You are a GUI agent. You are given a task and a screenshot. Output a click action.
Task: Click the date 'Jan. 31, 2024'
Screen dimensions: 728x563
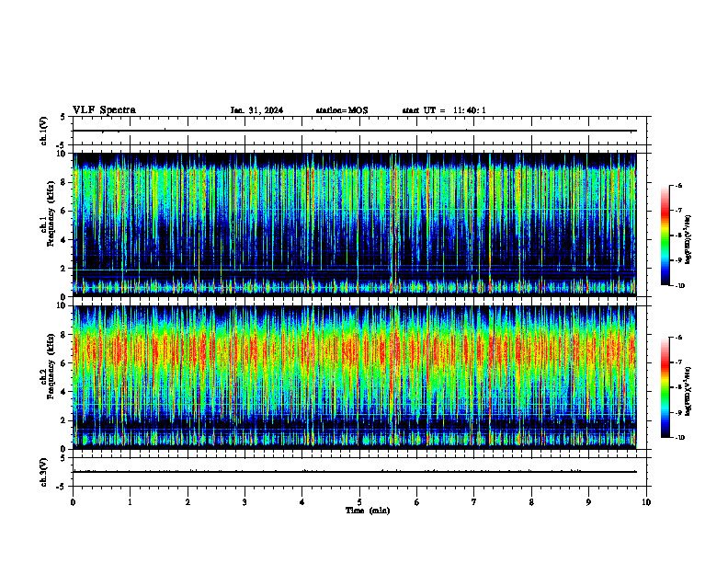pyautogui.click(x=256, y=110)
